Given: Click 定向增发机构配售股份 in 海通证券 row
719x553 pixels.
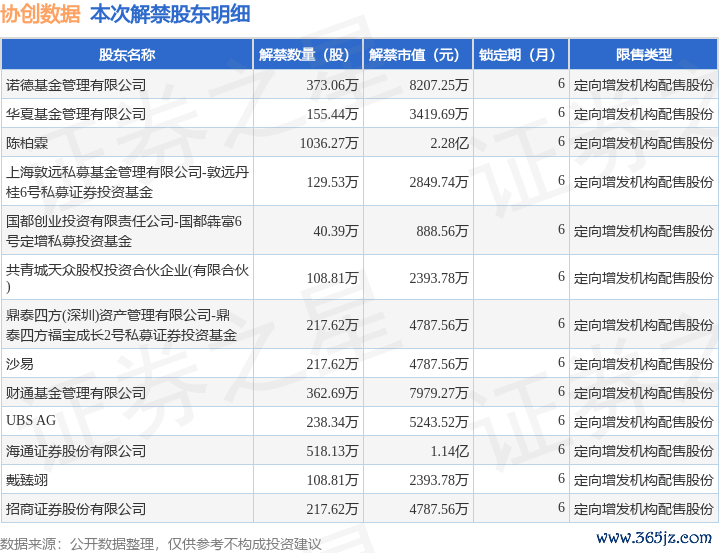Looking at the screenshot, I should (643, 451).
